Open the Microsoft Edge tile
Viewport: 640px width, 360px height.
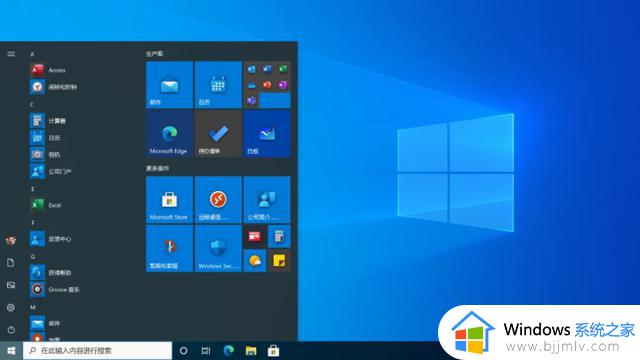click(169, 133)
